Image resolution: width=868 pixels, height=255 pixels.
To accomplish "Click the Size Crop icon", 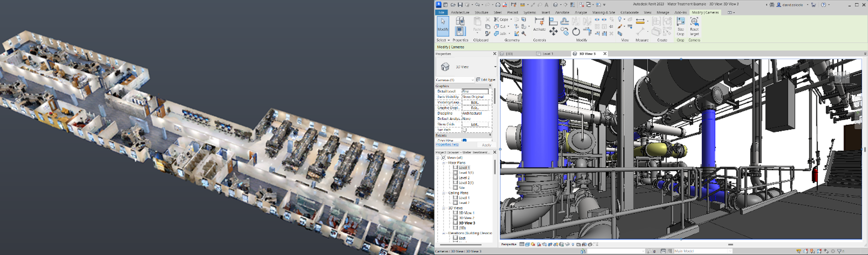I will pyautogui.click(x=681, y=26).
